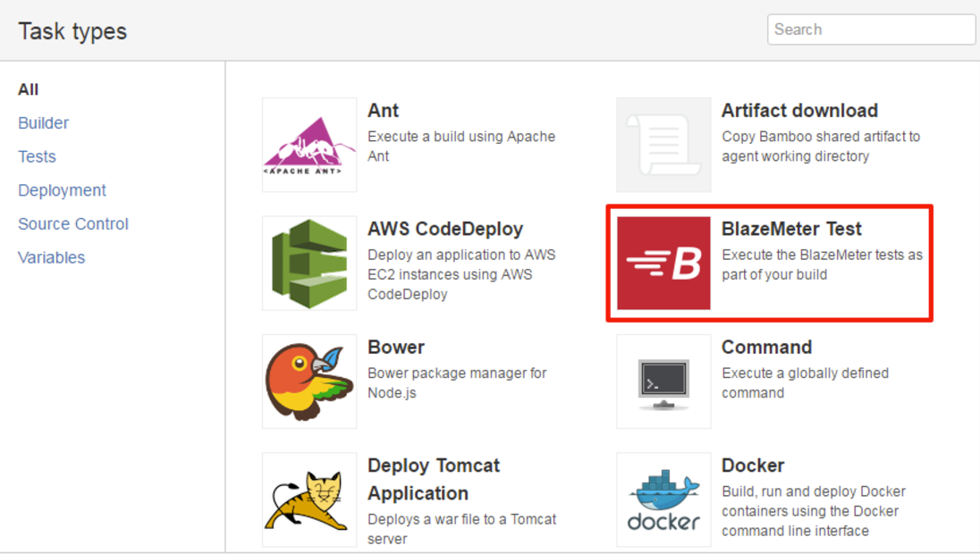Choose the Ant task title

pyautogui.click(x=383, y=111)
